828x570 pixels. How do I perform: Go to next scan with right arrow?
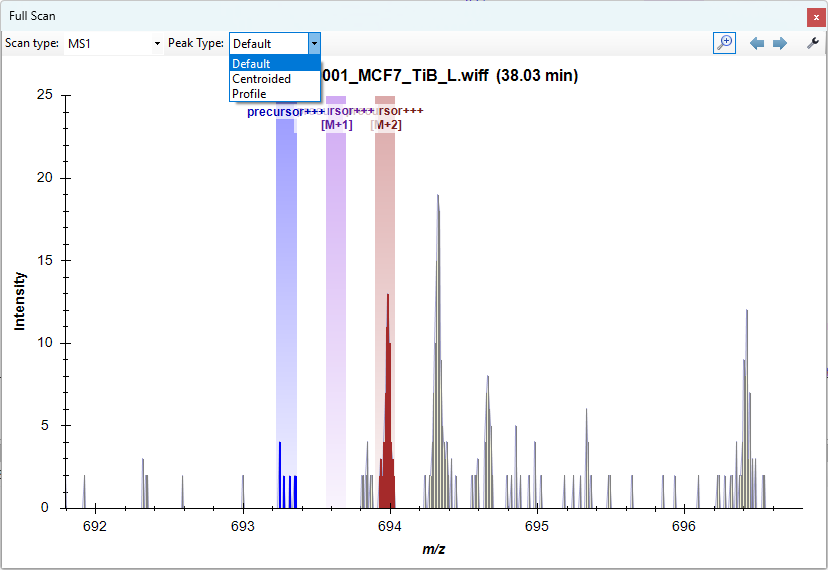point(780,44)
